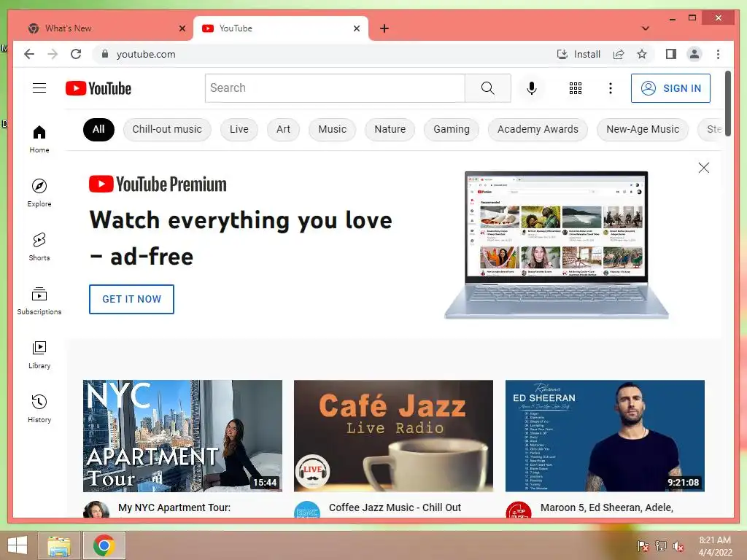Screen dimensions: 747x560
Task: Click GET IT NOW for Premium
Action: tap(131, 299)
